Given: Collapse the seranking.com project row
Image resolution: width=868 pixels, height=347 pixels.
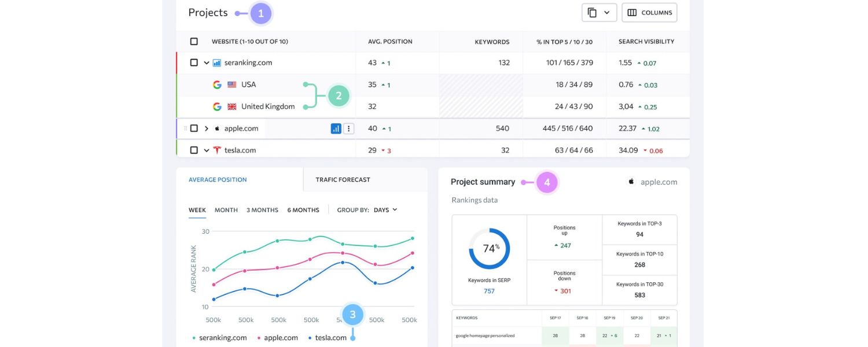Looking at the screenshot, I should pyautogui.click(x=206, y=62).
